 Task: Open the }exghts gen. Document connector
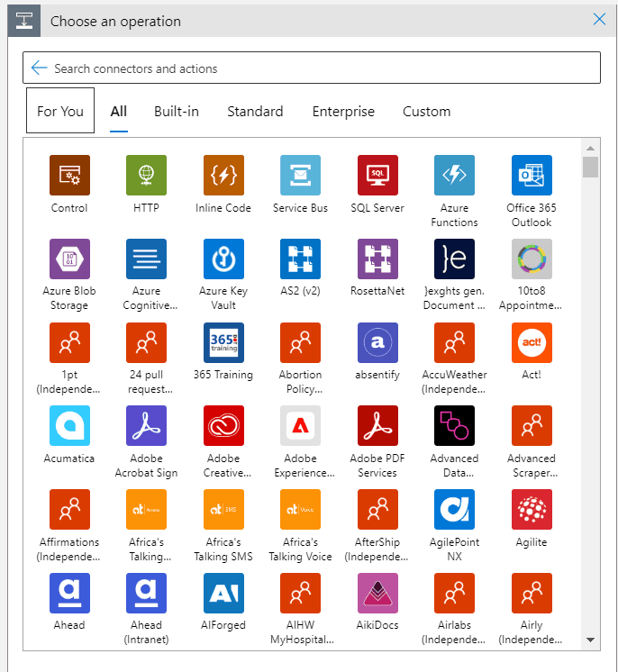coord(454,259)
